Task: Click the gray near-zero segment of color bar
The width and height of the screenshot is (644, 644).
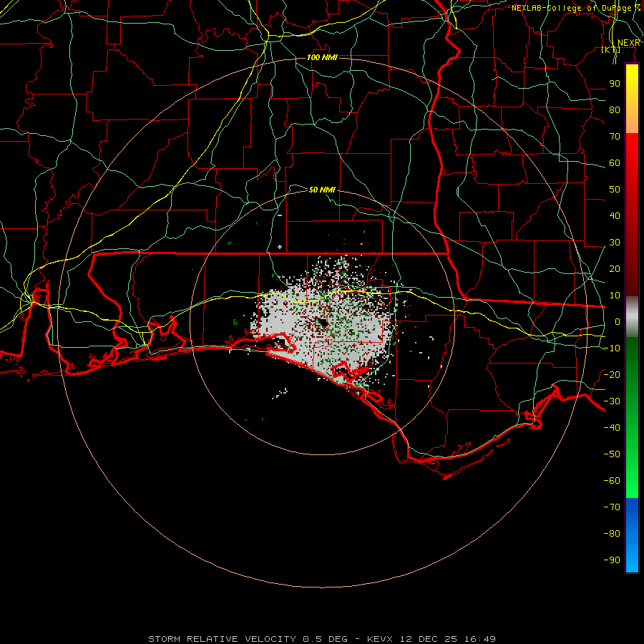Action: [x=632, y=317]
